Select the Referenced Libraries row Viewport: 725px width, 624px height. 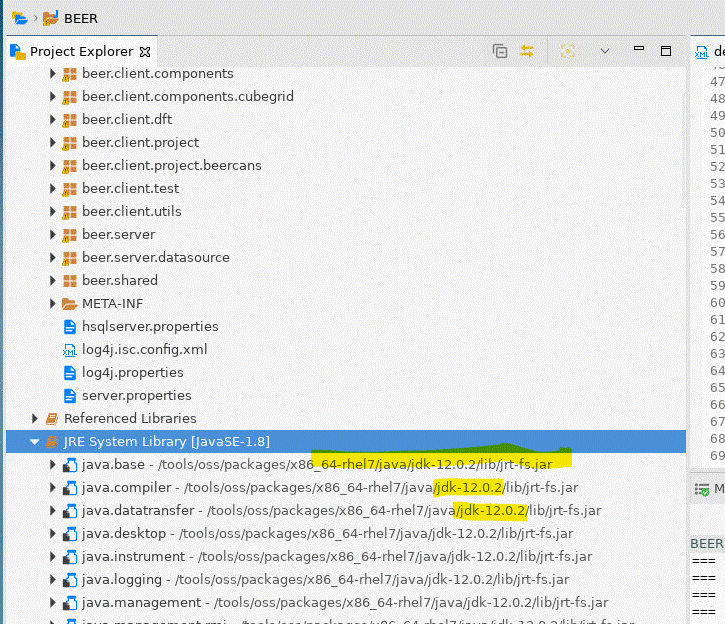pyautogui.click(x=346, y=418)
